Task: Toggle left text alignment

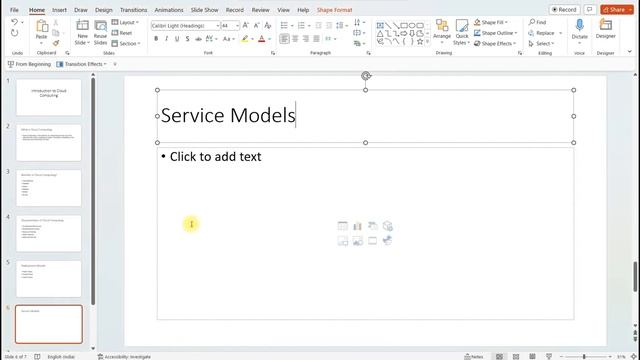Action: point(284,39)
